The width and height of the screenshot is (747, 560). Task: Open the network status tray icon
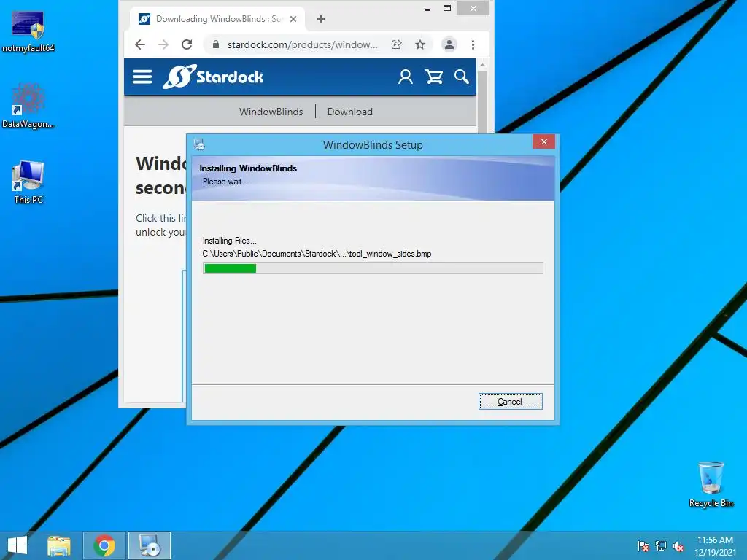pyautogui.click(x=661, y=545)
